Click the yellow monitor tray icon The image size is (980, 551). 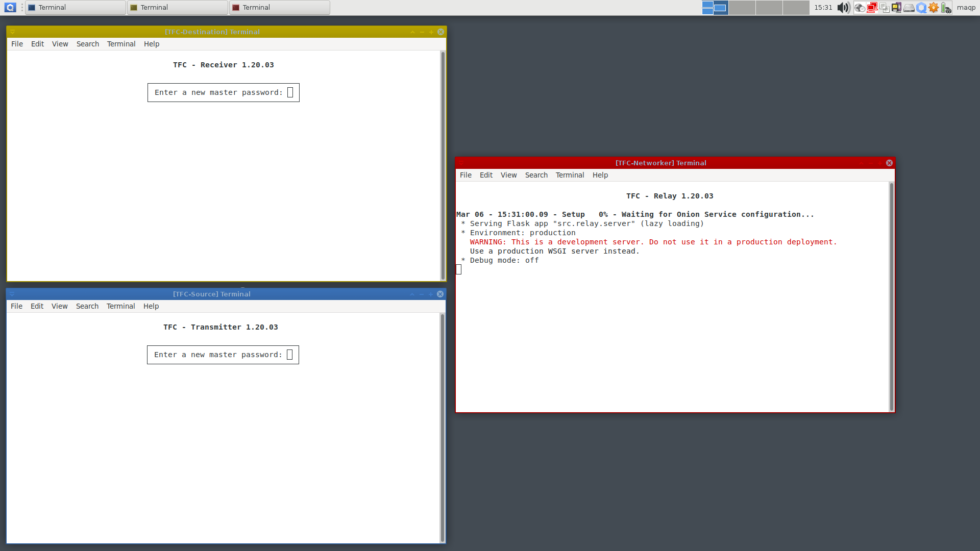(x=897, y=8)
